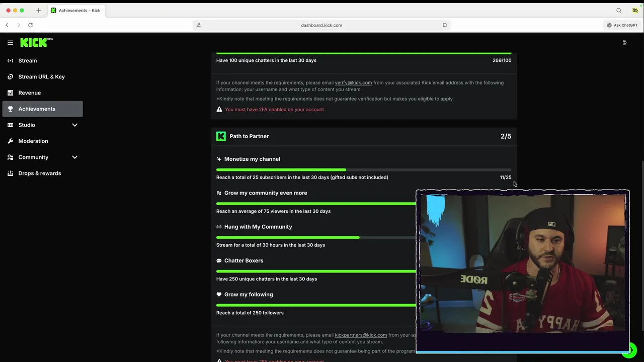Screen dimensions: 644x362
Task: Click the Ask ChatGPT button
Action: [622, 25]
